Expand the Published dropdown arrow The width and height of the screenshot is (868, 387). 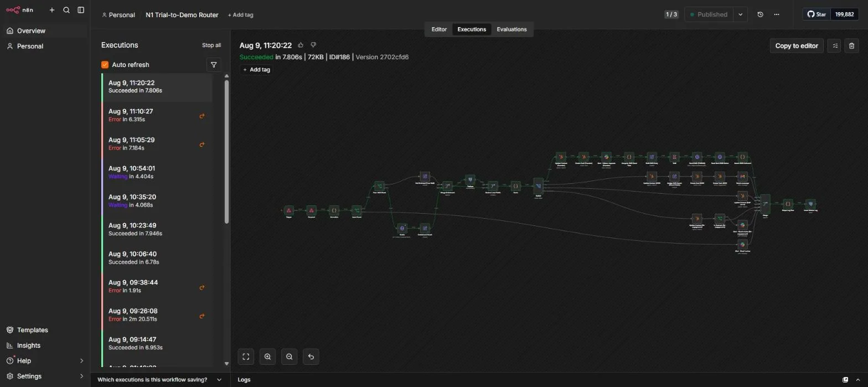(740, 15)
